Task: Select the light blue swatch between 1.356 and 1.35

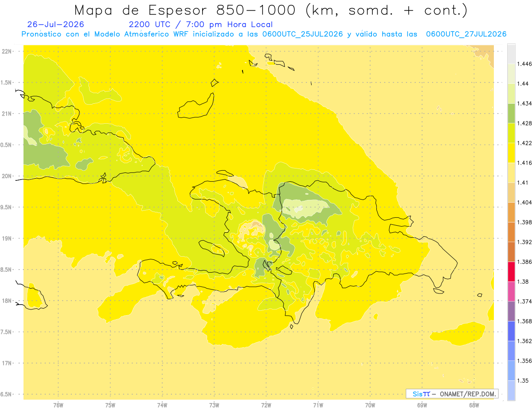Action: 511,371
